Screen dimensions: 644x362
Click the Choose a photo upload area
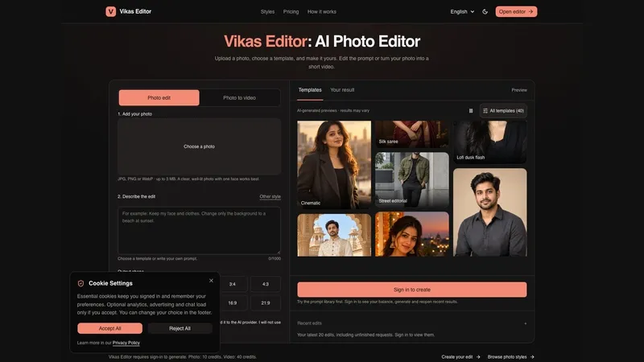click(199, 146)
